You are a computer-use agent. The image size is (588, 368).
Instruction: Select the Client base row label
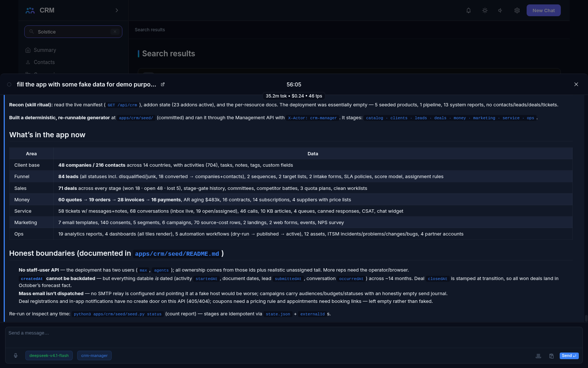(x=27, y=165)
